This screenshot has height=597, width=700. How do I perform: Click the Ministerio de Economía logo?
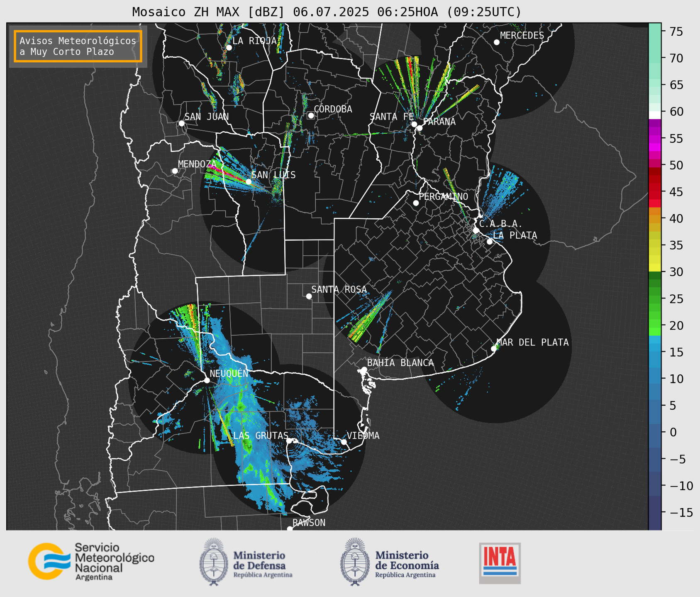point(390,562)
